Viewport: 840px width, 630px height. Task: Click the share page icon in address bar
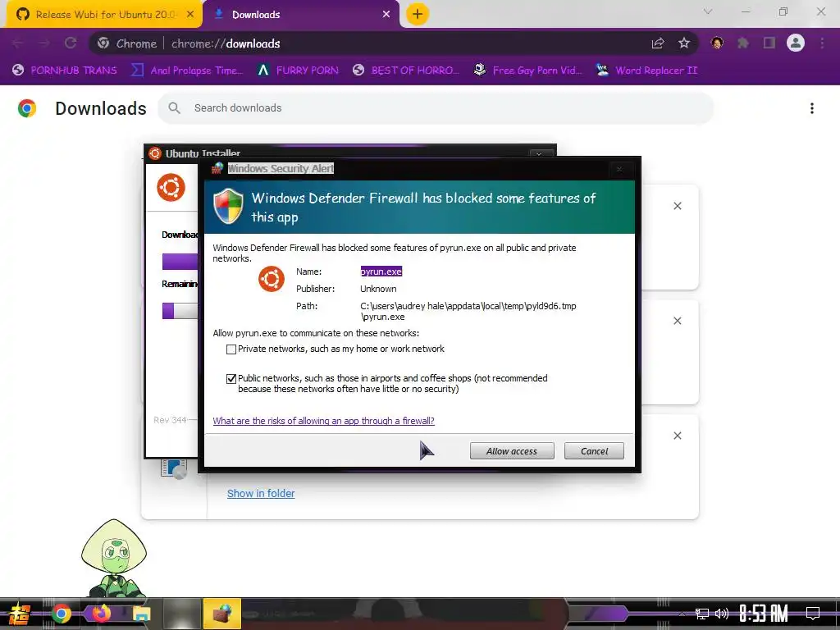pyautogui.click(x=658, y=43)
